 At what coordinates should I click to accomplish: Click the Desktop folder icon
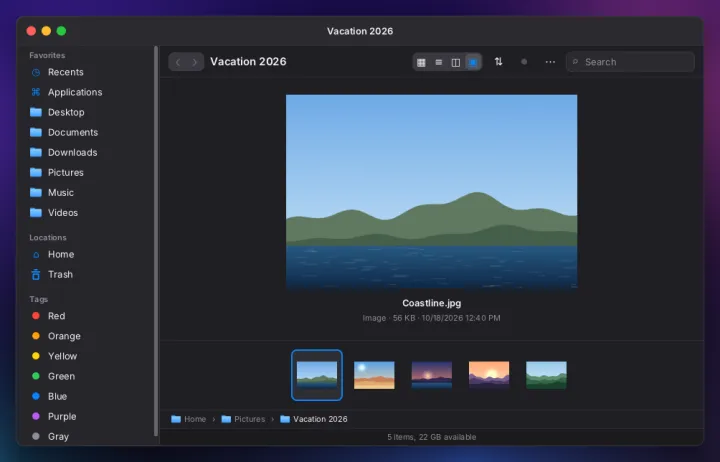36,113
